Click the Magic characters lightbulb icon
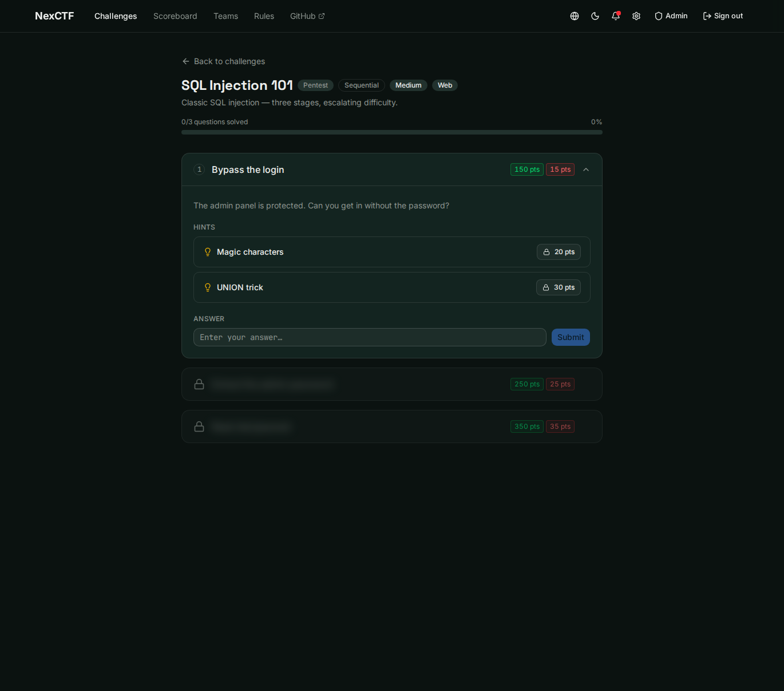 (x=208, y=252)
